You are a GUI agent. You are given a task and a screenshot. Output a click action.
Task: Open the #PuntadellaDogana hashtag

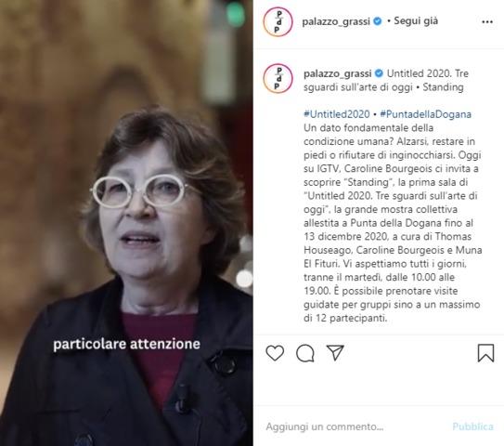(426, 114)
